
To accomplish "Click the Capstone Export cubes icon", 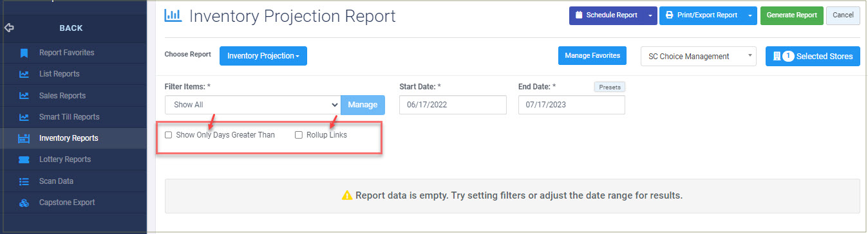I will 24,203.
